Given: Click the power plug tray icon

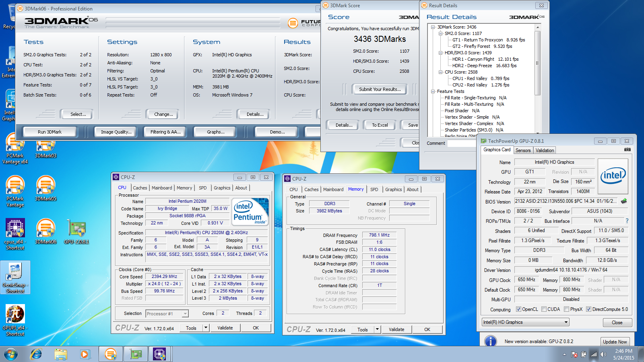Looking at the screenshot, I should (584, 354).
